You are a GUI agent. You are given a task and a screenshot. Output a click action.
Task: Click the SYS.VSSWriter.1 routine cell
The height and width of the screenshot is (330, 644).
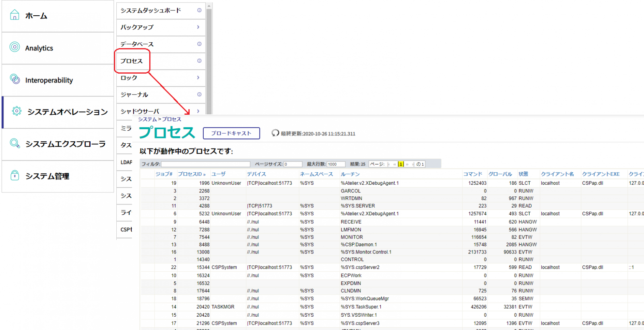pyautogui.click(x=359, y=315)
